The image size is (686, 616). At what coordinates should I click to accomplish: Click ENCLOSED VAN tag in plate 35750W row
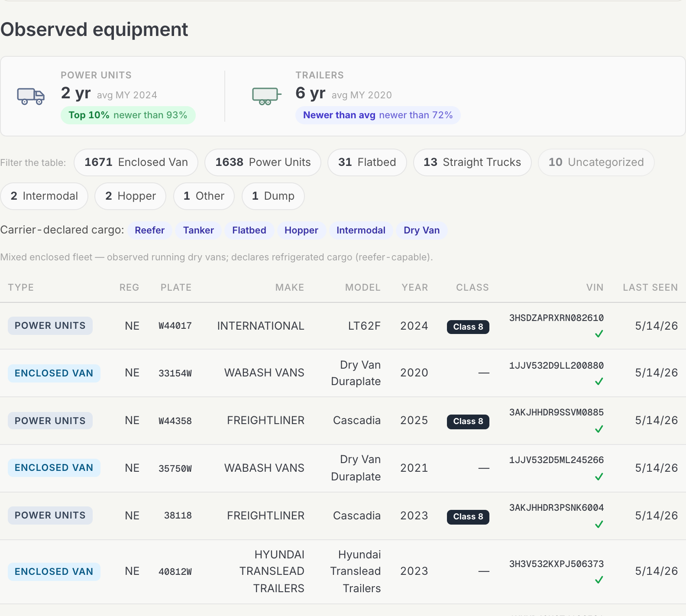tap(54, 468)
